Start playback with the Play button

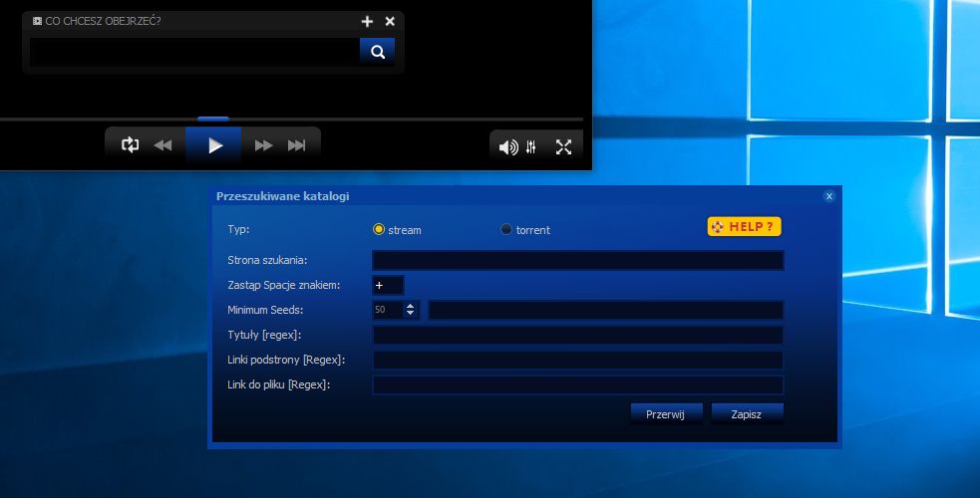(x=213, y=145)
